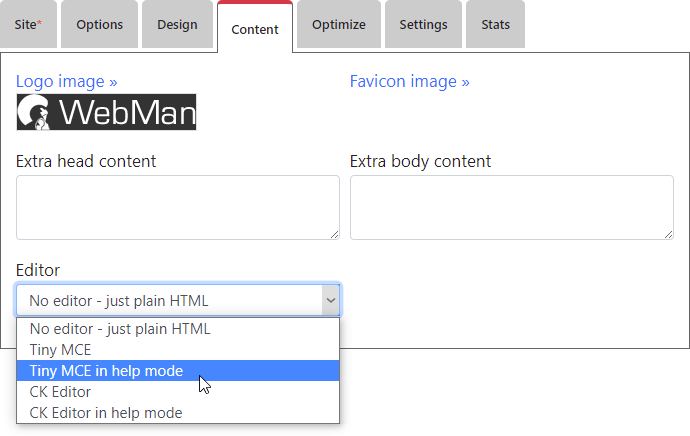Select the plain Tiny MCE option
This screenshot has height=436, width=690.
[x=60, y=350]
